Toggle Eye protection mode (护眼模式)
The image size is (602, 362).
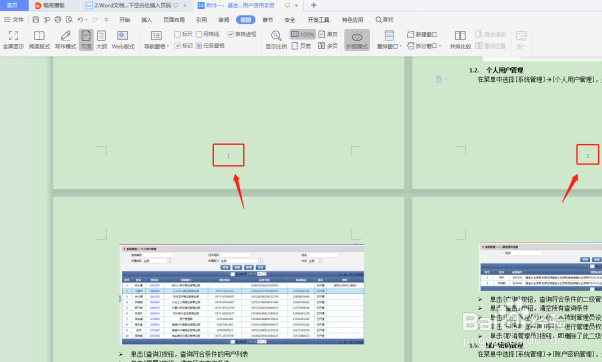(x=357, y=40)
